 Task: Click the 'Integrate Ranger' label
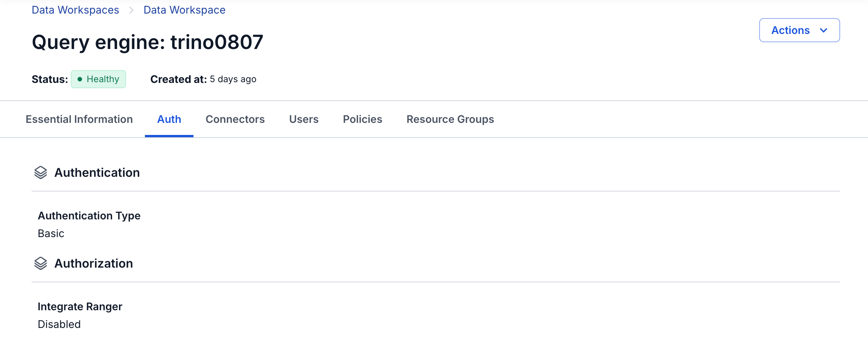click(80, 306)
